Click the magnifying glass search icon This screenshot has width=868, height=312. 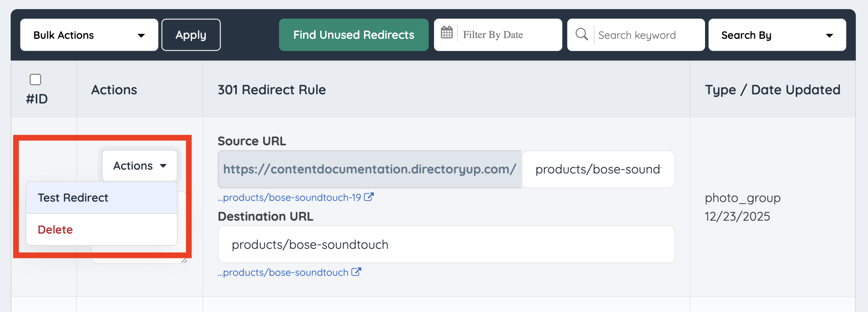coord(581,34)
